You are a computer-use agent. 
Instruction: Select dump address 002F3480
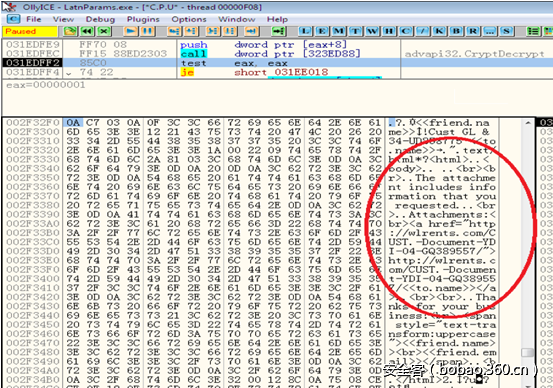(33, 352)
